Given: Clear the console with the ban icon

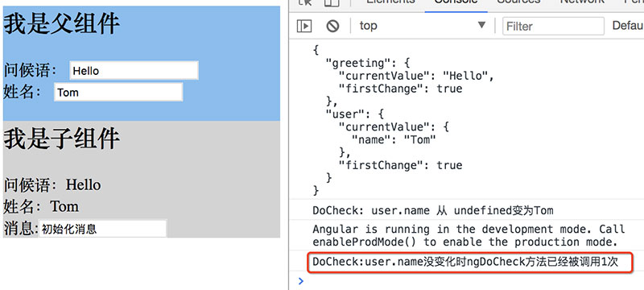Looking at the screenshot, I should (332, 26).
